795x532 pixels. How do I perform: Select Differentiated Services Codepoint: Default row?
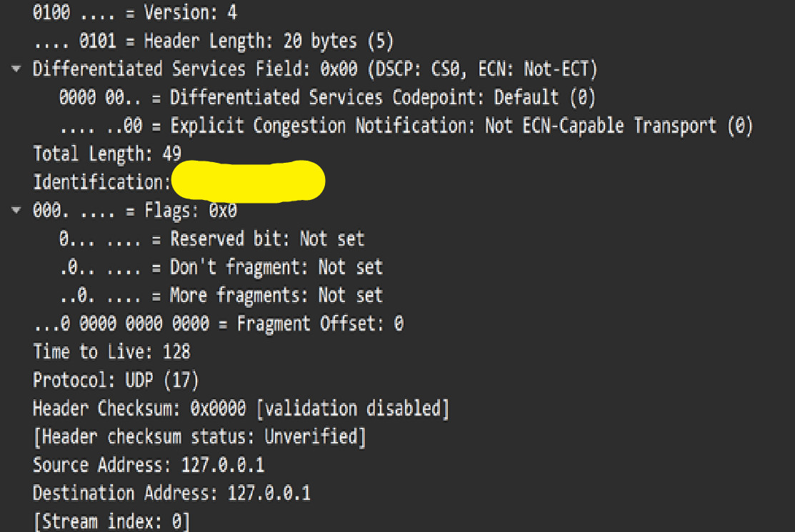(x=328, y=97)
